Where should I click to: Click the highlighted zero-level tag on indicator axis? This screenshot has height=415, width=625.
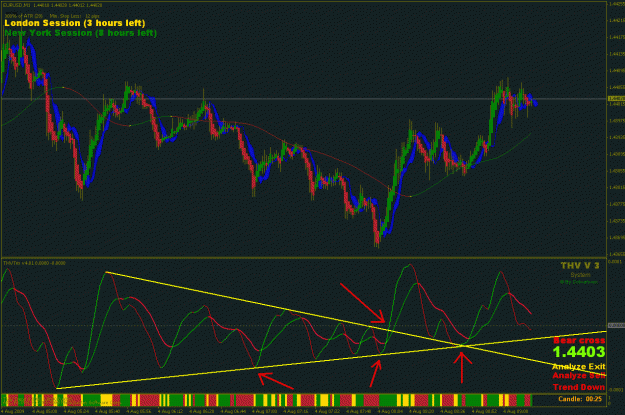(616, 325)
